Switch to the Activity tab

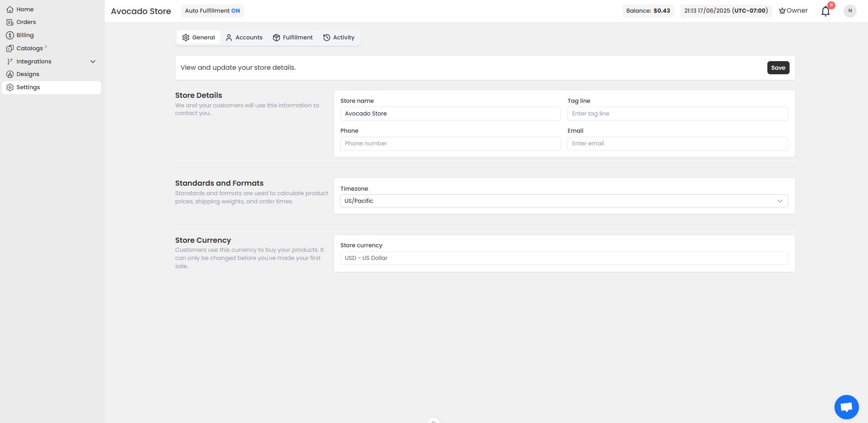(x=339, y=38)
